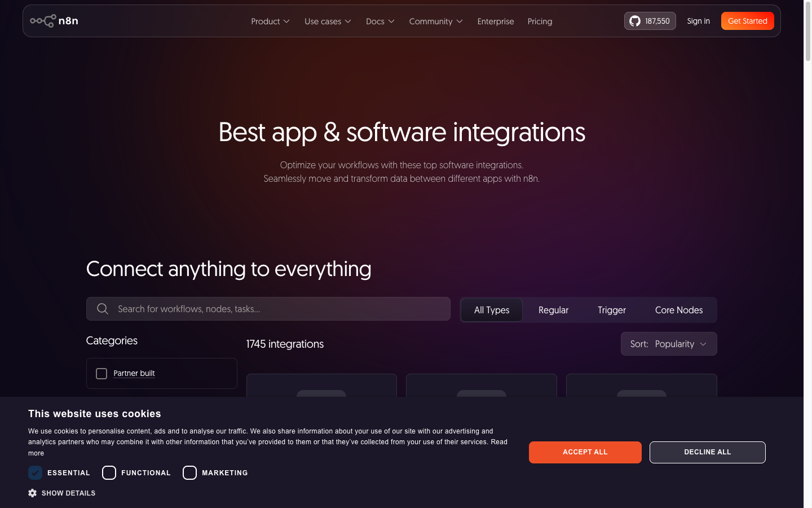Go to Enterprise page

point(496,21)
